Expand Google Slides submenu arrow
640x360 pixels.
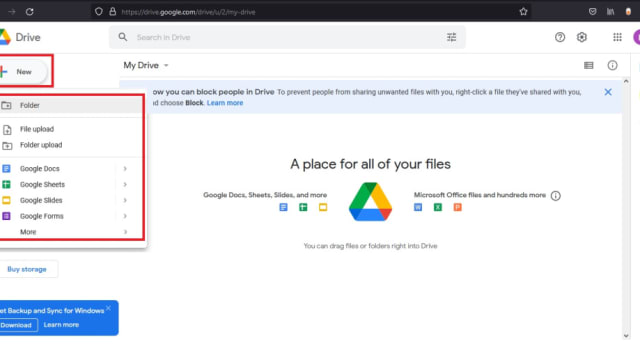(x=125, y=200)
